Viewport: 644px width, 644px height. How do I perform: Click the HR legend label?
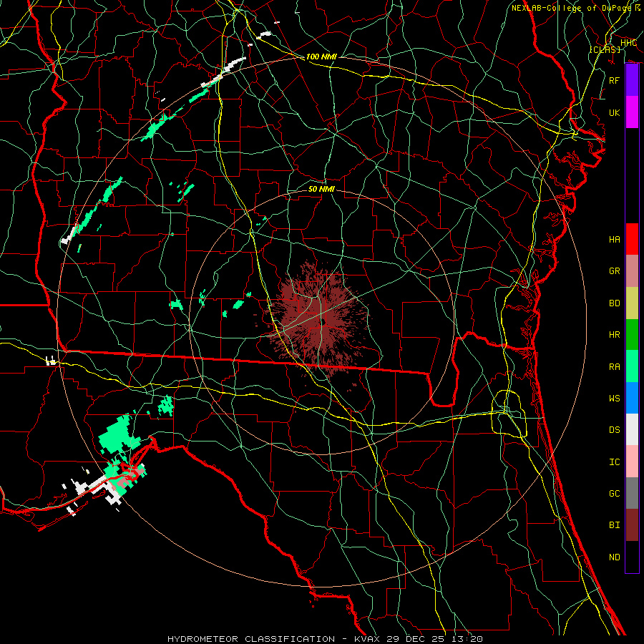click(x=615, y=335)
